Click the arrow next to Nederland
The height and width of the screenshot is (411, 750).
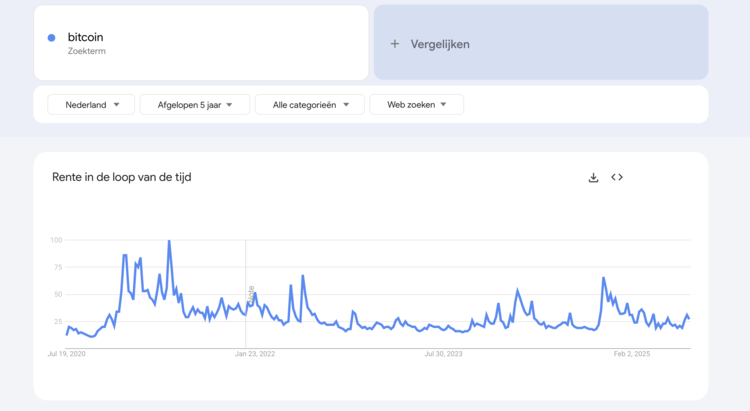click(116, 105)
